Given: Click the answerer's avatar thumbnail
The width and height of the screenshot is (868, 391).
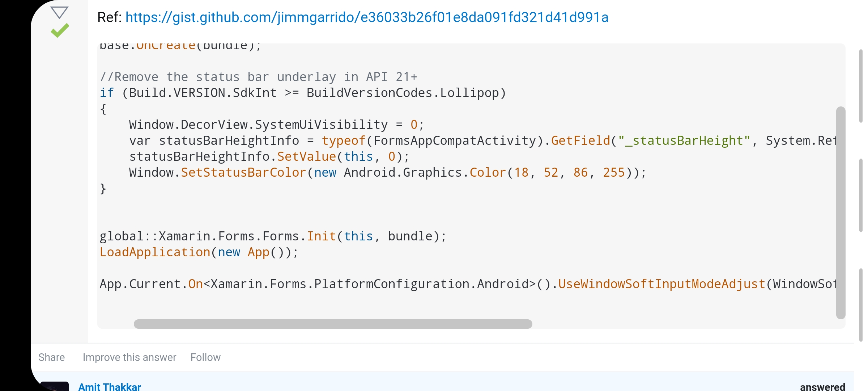Looking at the screenshot, I should (x=54, y=386).
